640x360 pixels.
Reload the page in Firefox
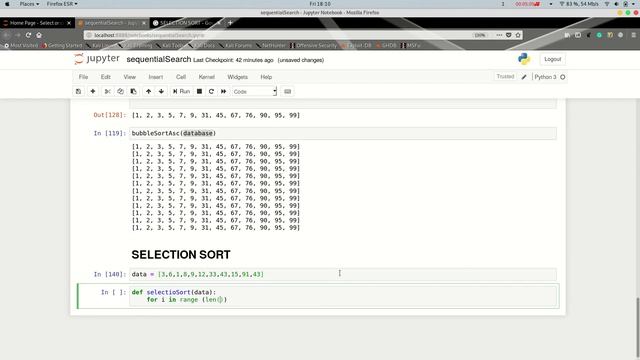pos(28,35)
